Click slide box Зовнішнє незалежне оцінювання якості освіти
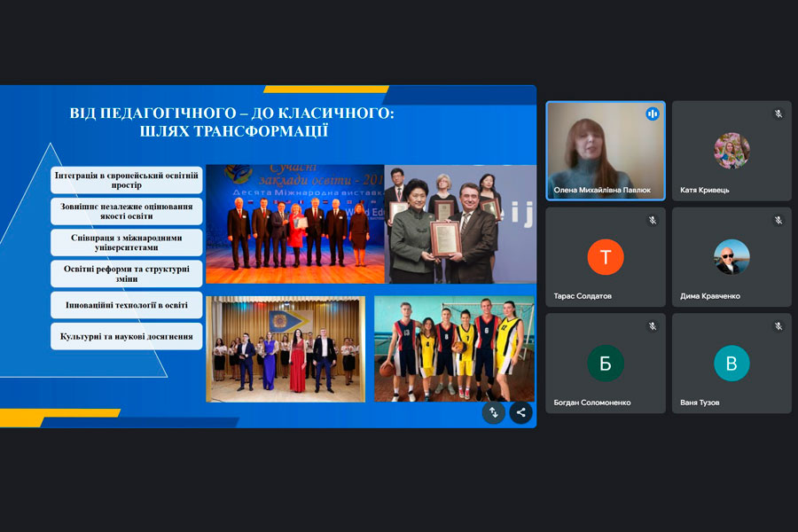The width and height of the screenshot is (798, 532). click(126, 211)
